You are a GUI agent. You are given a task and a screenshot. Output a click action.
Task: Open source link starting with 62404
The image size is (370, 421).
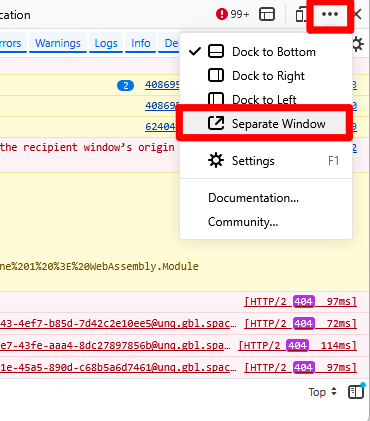pyautogui.click(x=160, y=127)
